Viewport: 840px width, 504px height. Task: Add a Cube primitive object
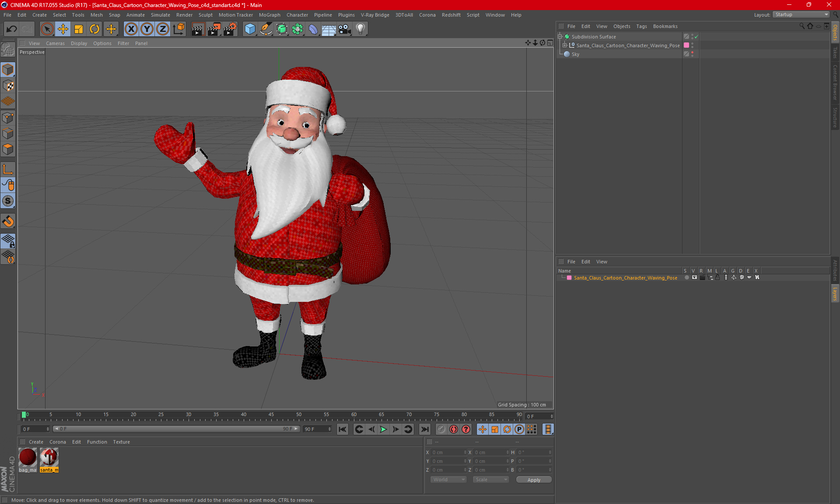(250, 29)
